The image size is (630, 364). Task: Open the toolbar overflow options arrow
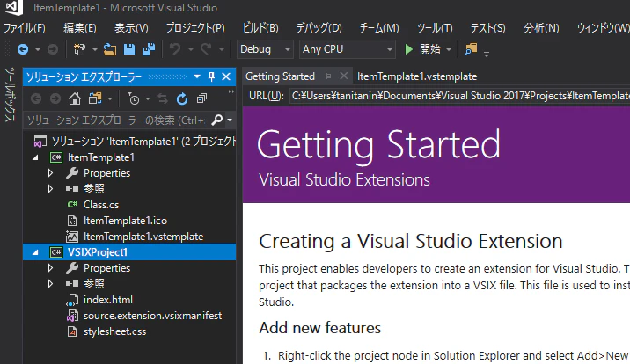pos(487,54)
